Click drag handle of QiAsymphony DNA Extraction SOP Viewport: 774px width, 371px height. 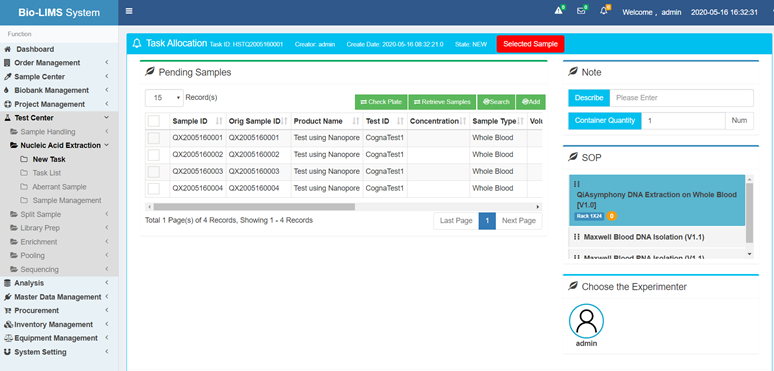576,184
